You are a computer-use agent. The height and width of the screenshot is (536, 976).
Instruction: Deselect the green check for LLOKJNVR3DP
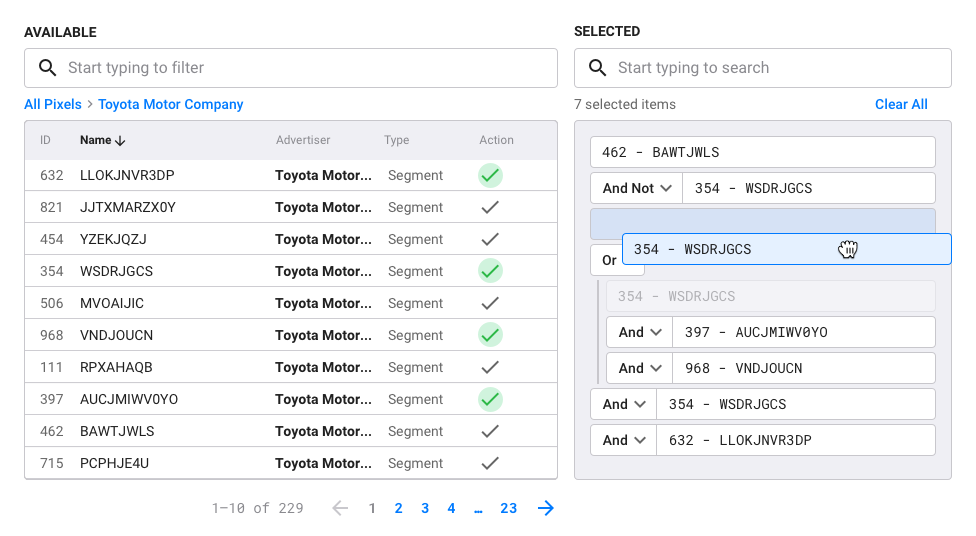490,176
